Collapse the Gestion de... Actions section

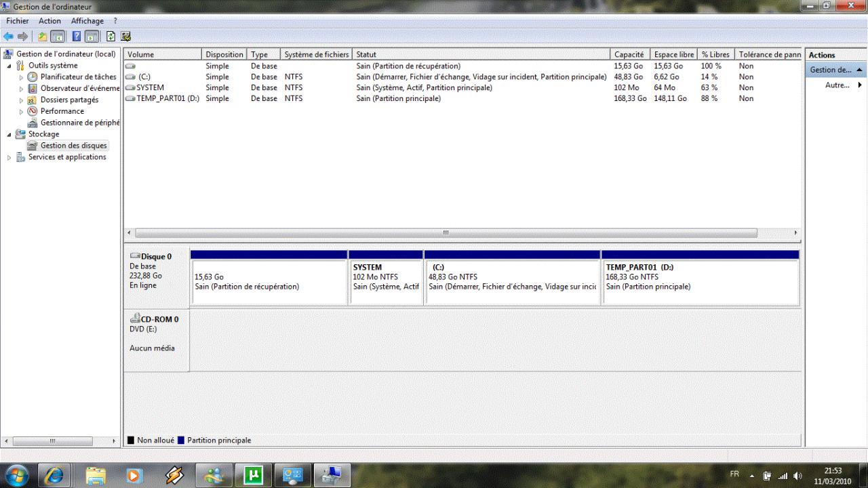(x=860, y=70)
